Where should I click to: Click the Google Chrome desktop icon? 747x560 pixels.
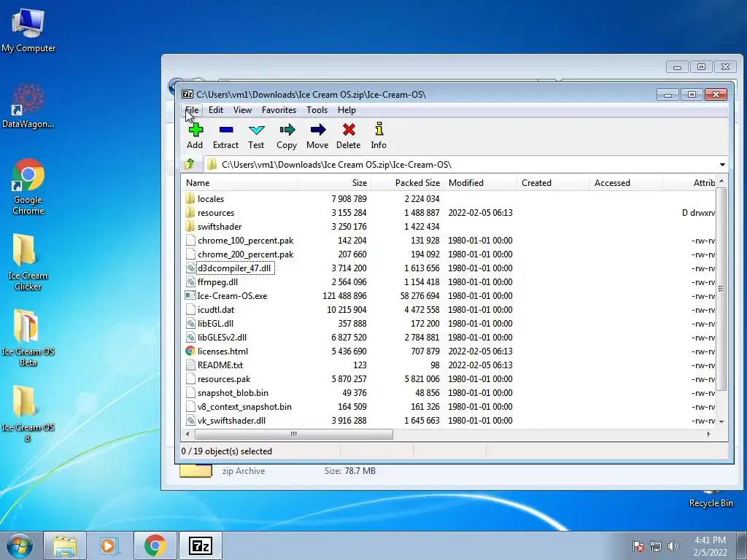pos(28,187)
